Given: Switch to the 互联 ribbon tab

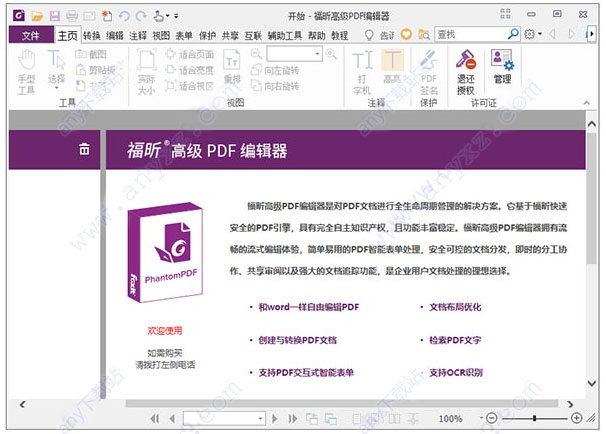Looking at the screenshot, I should 253,36.
